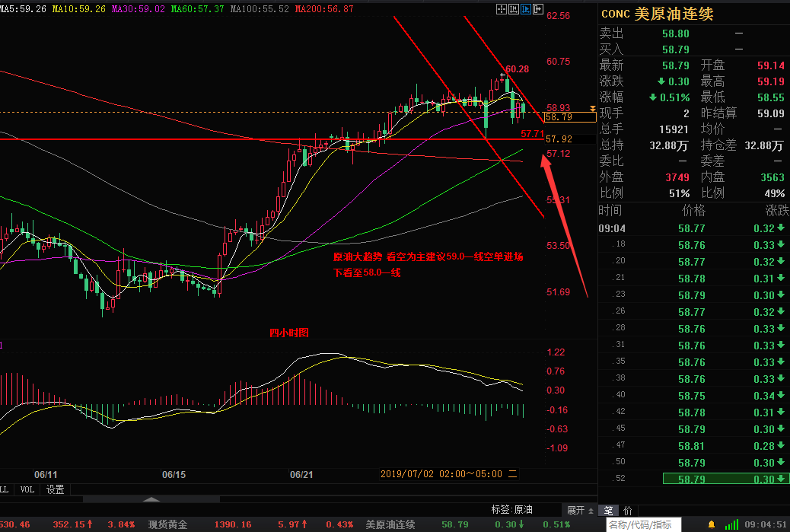Image resolution: width=790 pixels, height=532 pixels.
Task: Click the 1390.16 gold price in status bar
Action: coord(233,524)
